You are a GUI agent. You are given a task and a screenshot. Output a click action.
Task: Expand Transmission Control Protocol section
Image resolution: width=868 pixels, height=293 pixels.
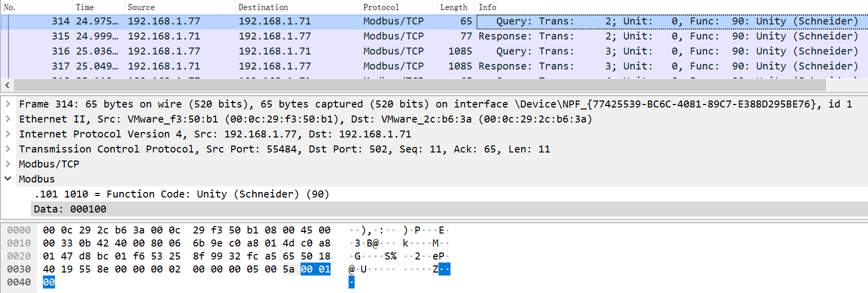click(x=8, y=149)
